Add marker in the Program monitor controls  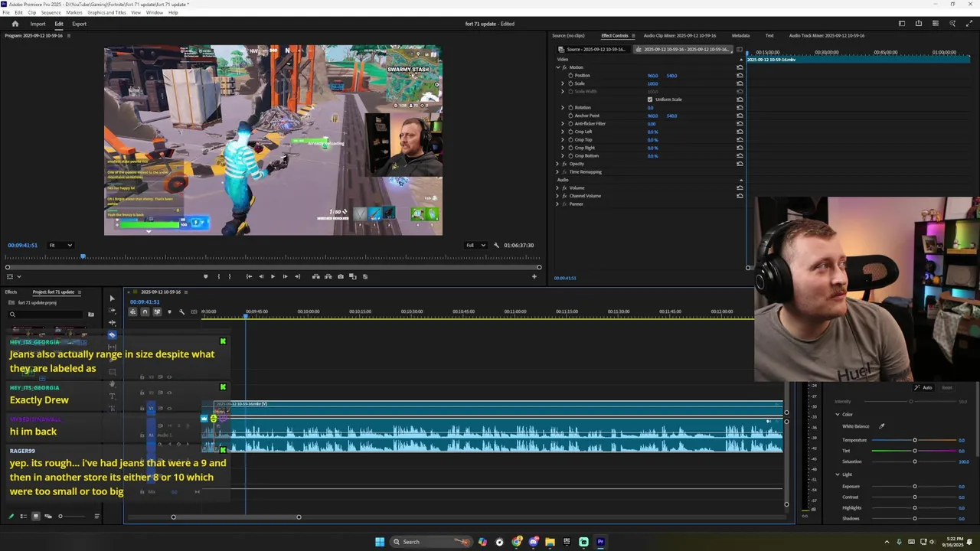click(205, 276)
